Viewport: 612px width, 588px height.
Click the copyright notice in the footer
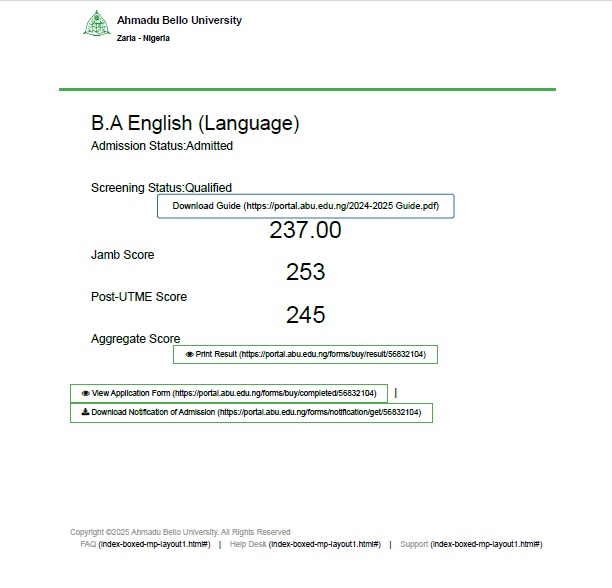coord(180,532)
